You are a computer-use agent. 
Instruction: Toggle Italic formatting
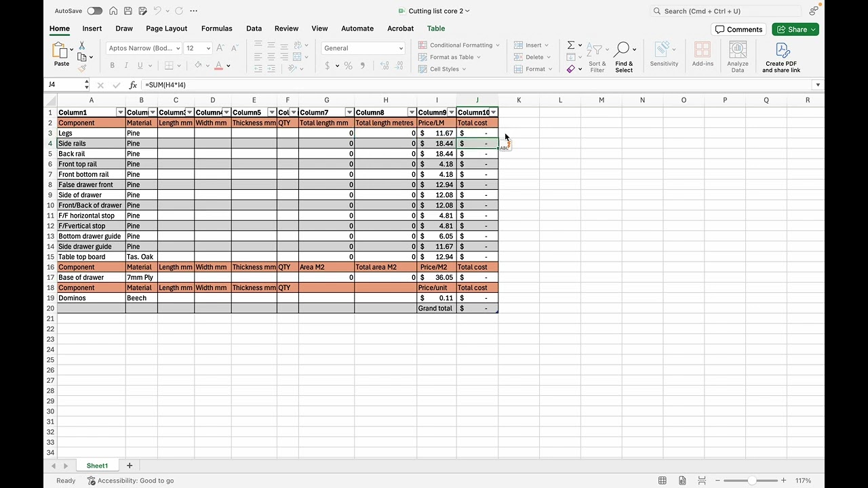pos(126,66)
